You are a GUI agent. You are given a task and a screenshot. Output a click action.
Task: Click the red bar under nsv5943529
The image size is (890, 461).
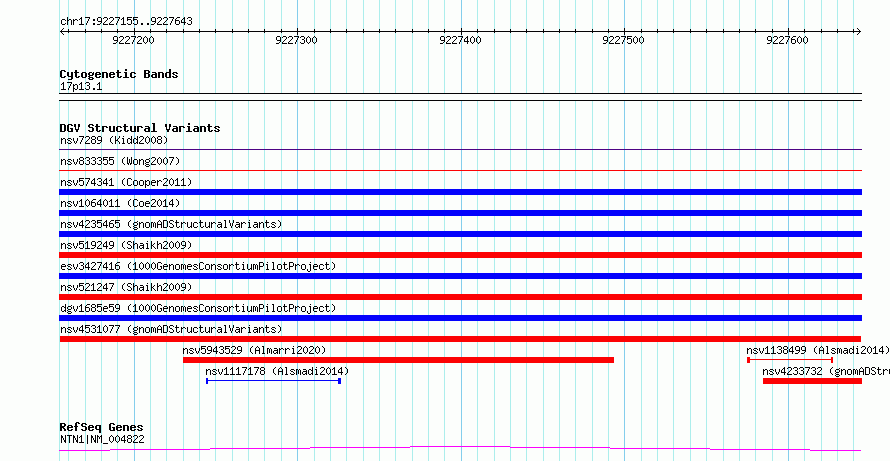pyautogui.click(x=398, y=360)
